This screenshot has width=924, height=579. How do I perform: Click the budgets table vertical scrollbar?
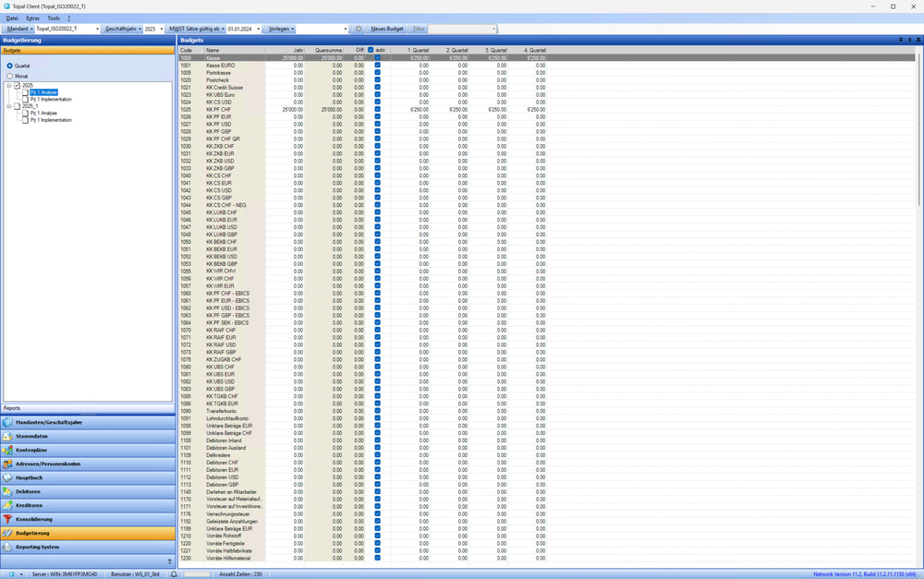918,129
